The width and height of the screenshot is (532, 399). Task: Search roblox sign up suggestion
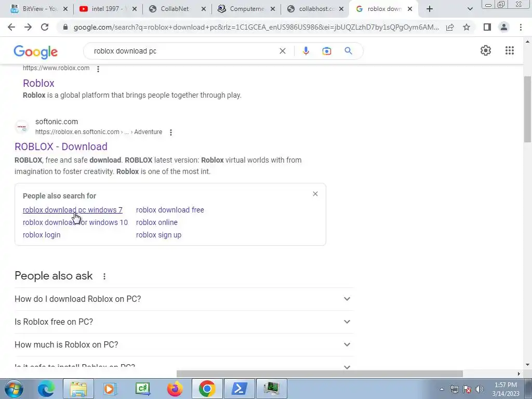click(x=159, y=235)
